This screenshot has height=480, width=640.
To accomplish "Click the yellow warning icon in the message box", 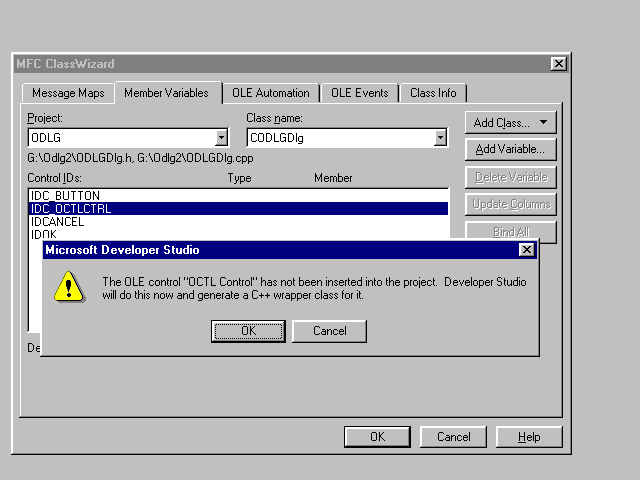I will click(69, 288).
